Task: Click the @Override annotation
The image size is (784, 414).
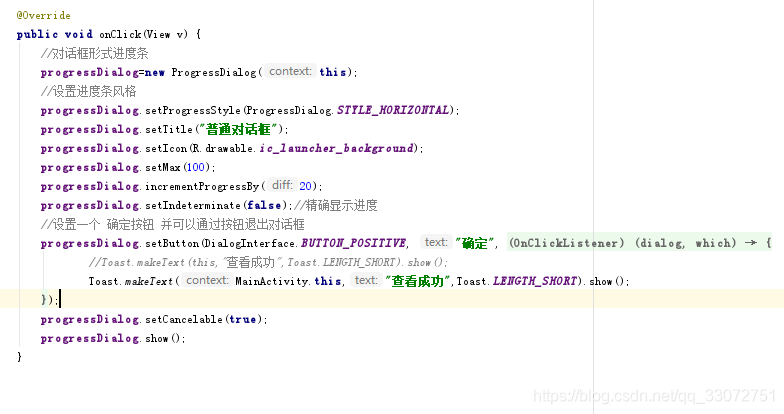Action: coord(44,15)
